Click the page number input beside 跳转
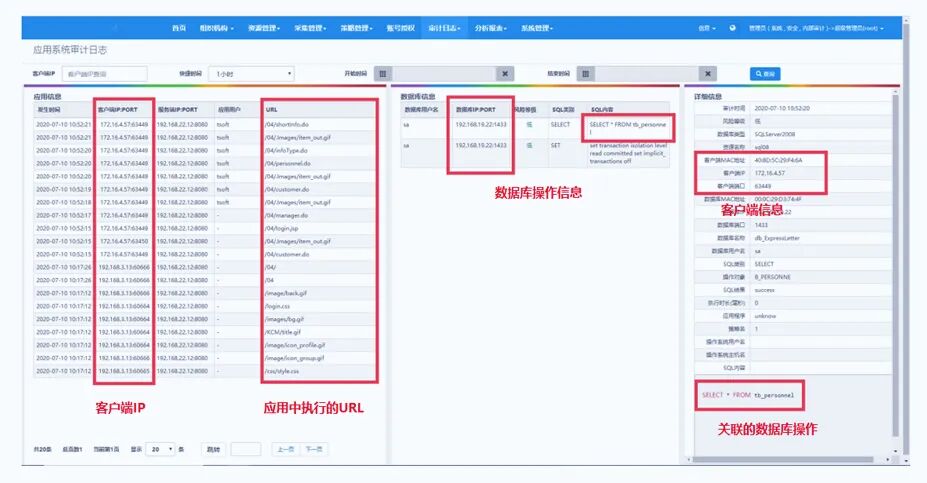 click(x=245, y=449)
